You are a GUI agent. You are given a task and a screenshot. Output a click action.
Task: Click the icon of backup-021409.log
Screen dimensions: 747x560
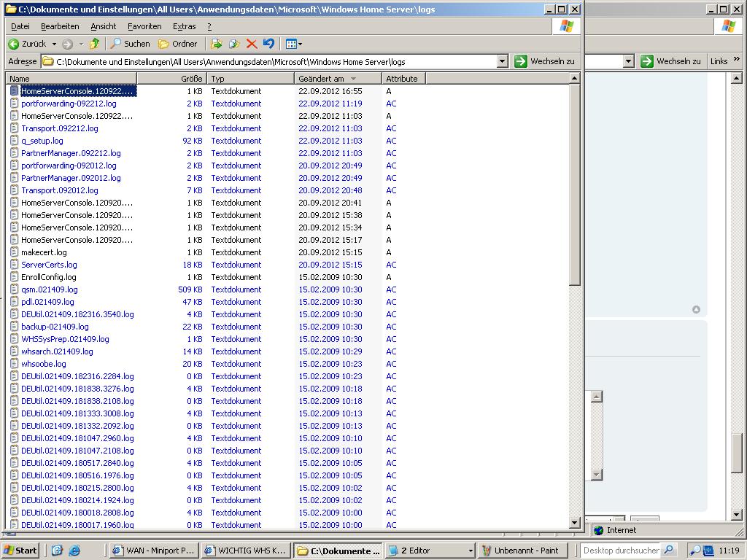pos(15,326)
